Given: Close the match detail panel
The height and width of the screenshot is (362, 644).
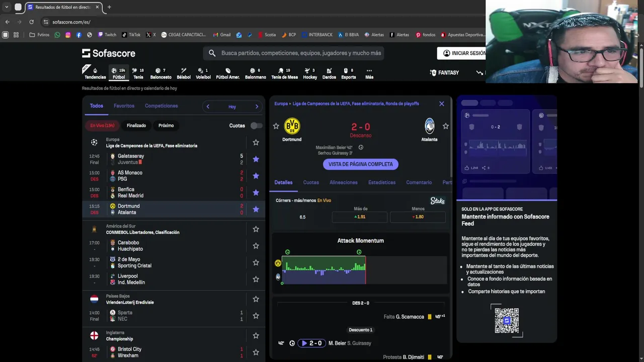Looking at the screenshot, I should click(x=442, y=104).
